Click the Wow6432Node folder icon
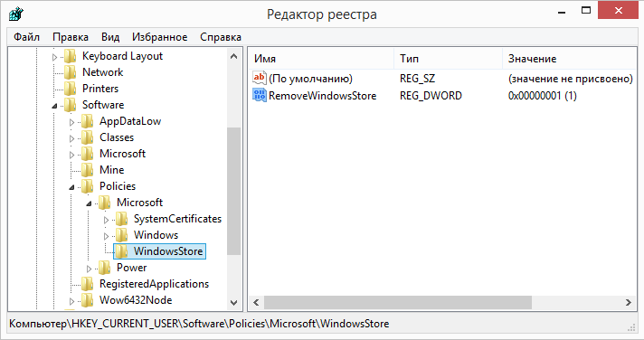 click(88, 300)
